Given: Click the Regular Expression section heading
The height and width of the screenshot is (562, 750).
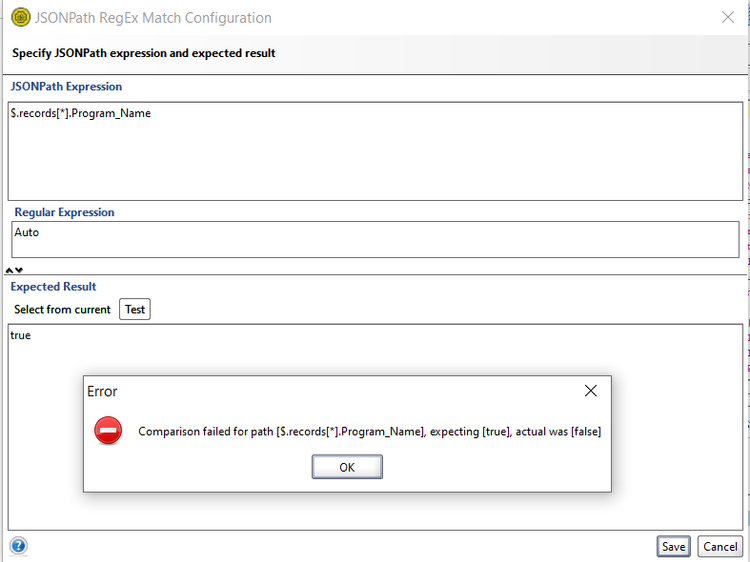Looking at the screenshot, I should click(x=64, y=212).
